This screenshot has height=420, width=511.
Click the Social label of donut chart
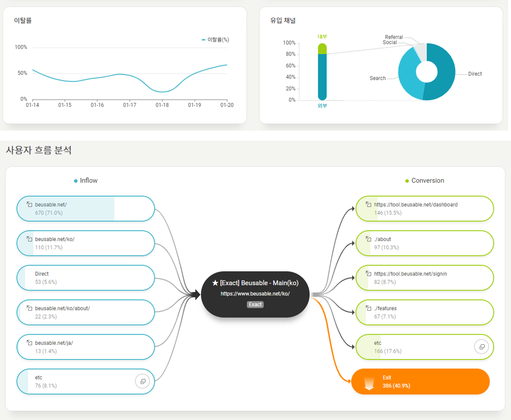(390, 42)
